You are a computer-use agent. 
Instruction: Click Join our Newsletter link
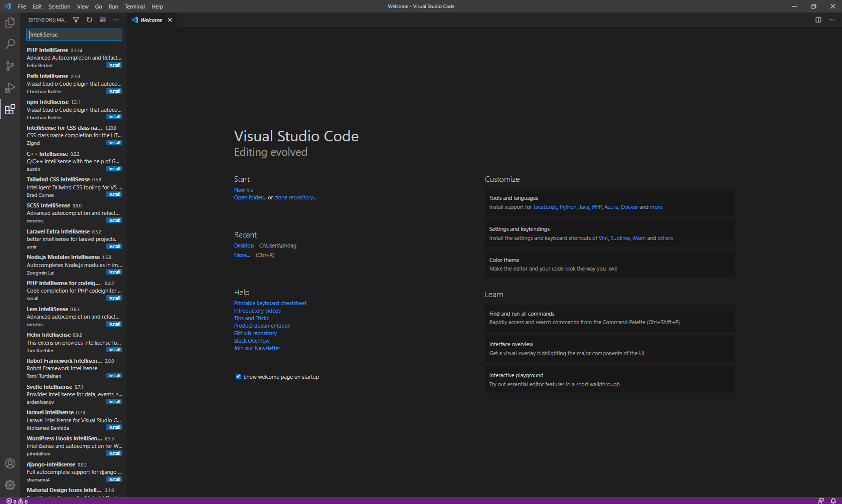(257, 348)
